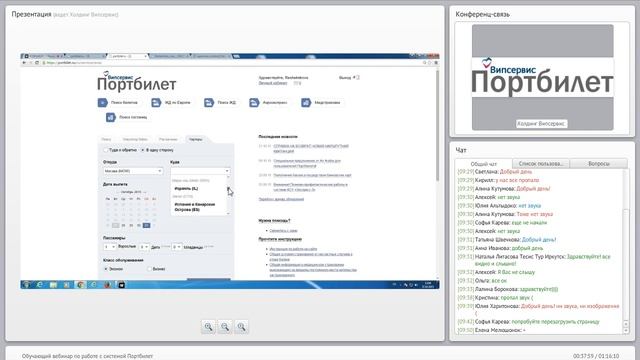
Task: Click the Windows Start orb in the taskbar
Action: click(x=27, y=284)
